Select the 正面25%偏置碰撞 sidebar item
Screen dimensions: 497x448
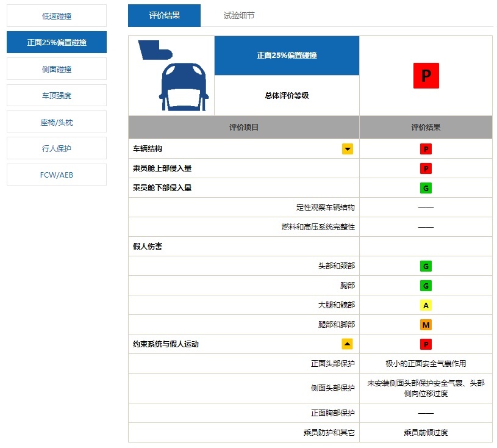pyautogui.click(x=57, y=42)
